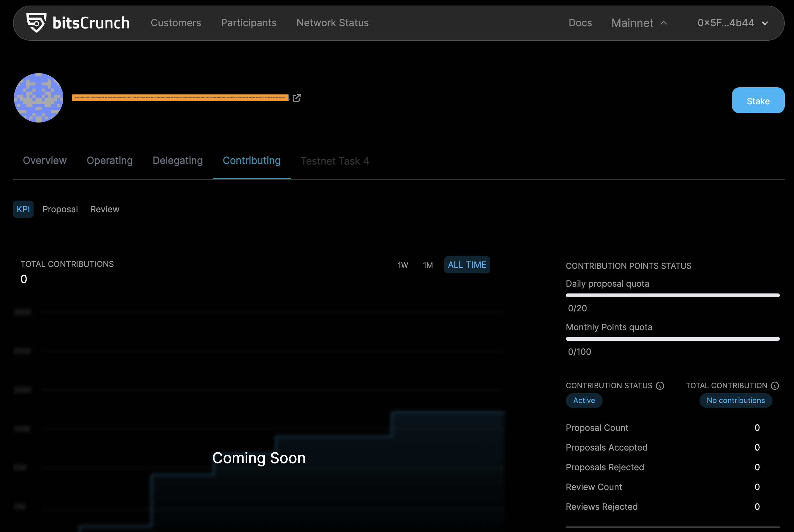794x532 pixels.
Task: Click the CONTRIBUTION POINTS STATUS heading
Action: click(629, 266)
